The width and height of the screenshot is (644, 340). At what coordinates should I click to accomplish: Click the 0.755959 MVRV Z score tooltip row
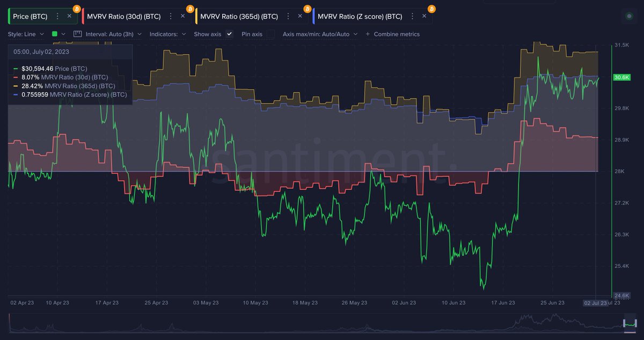coord(70,94)
